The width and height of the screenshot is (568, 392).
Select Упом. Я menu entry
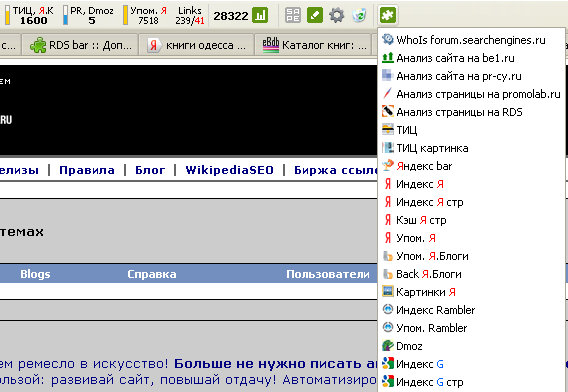click(471, 238)
